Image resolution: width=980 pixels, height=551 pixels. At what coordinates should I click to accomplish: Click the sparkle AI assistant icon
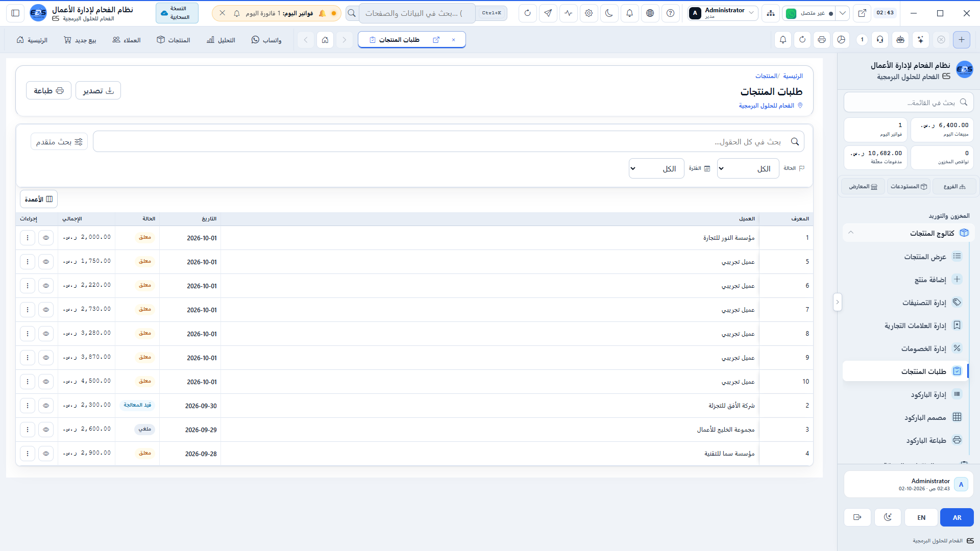coord(920,40)
